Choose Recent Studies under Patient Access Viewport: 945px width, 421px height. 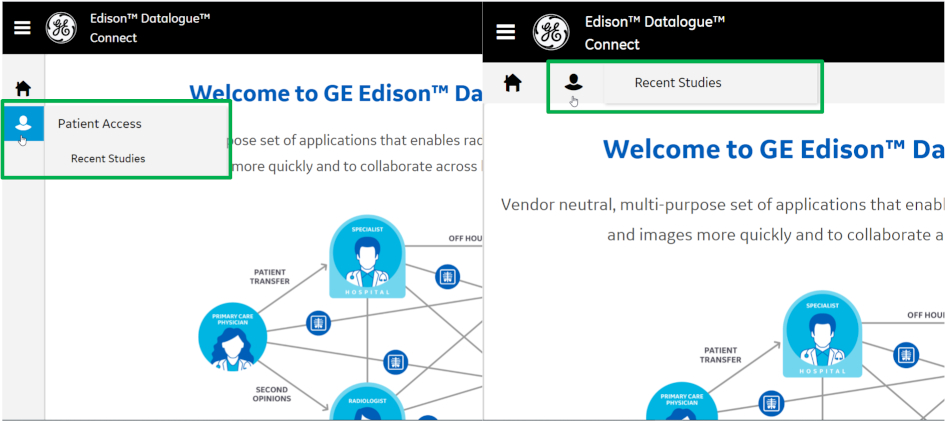[108, 159]
